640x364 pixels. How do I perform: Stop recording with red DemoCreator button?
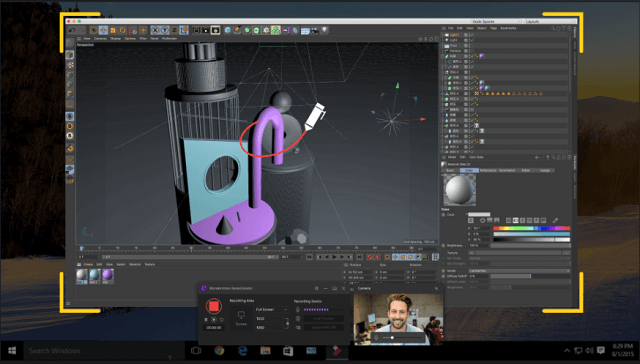(213, 306)
